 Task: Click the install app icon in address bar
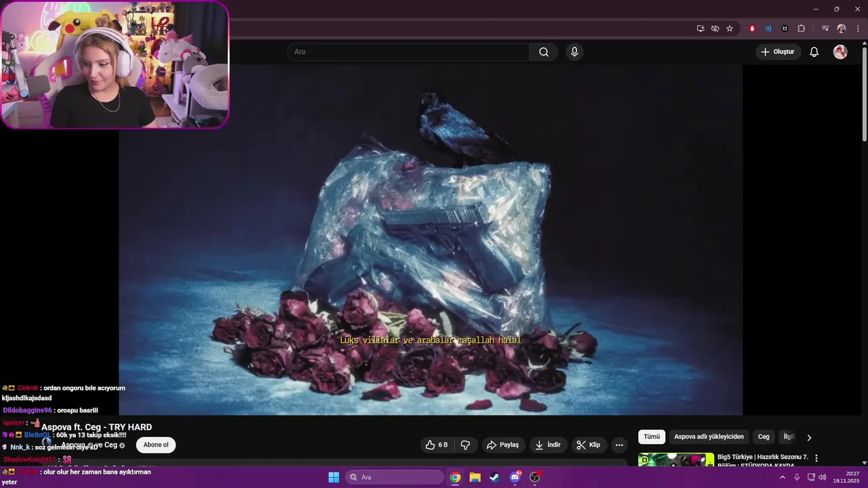tap(701, 28)
